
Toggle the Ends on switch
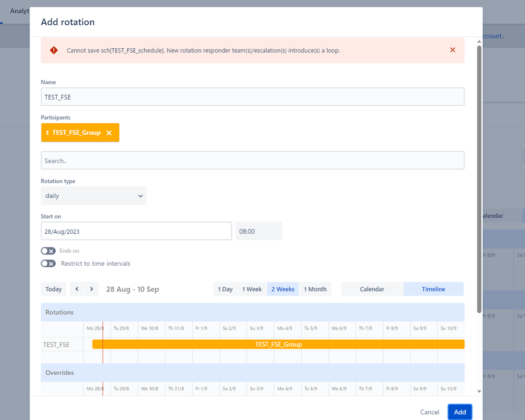[48, 251]
